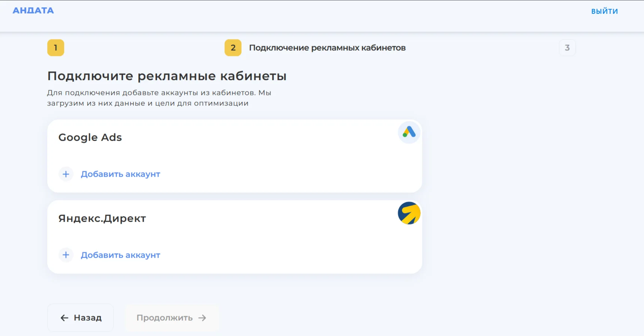Log out via ВЫЙТИ link
644x336 pixels.
[x=604, y=11]
